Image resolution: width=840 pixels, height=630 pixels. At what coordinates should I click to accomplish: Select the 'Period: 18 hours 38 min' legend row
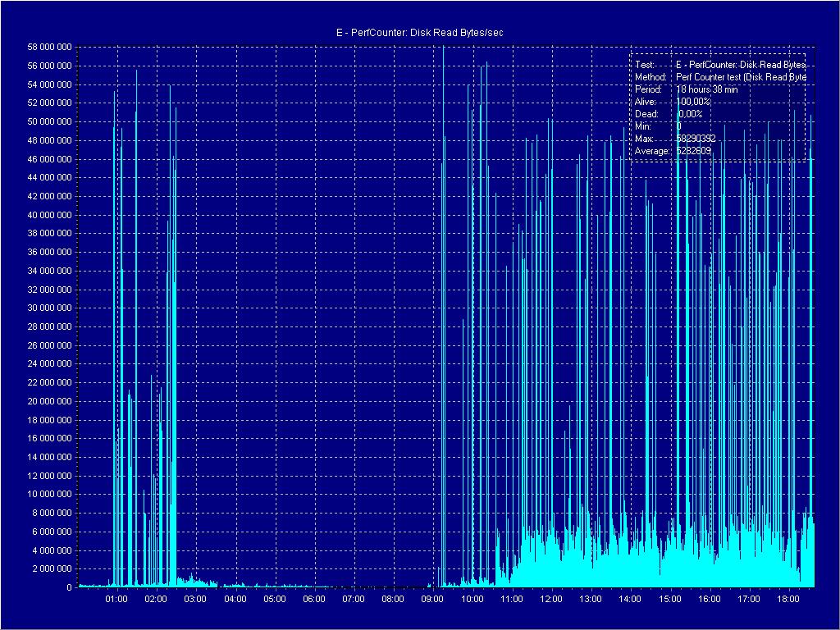tap(686, 89)
